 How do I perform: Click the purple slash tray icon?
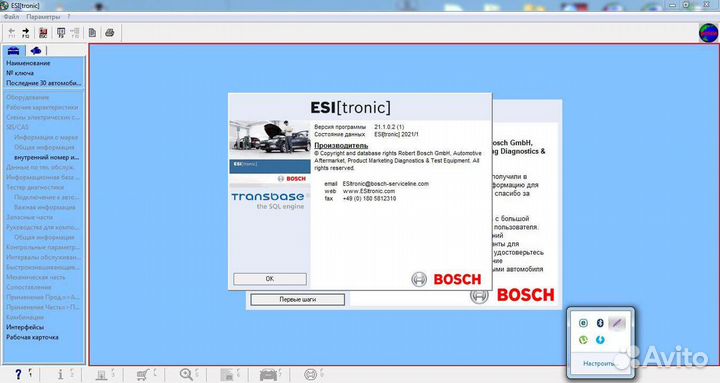[617, 323]
